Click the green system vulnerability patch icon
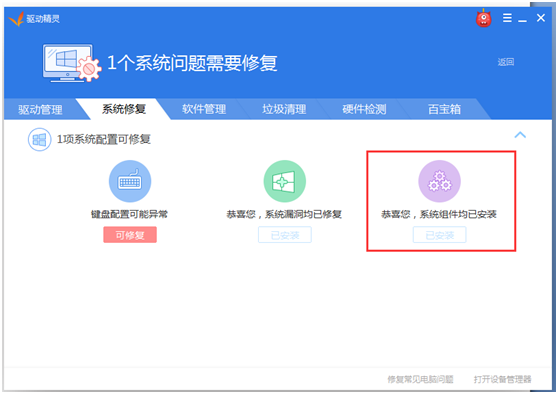The width and height of the screenshot is (558, 394). [284, 181]
